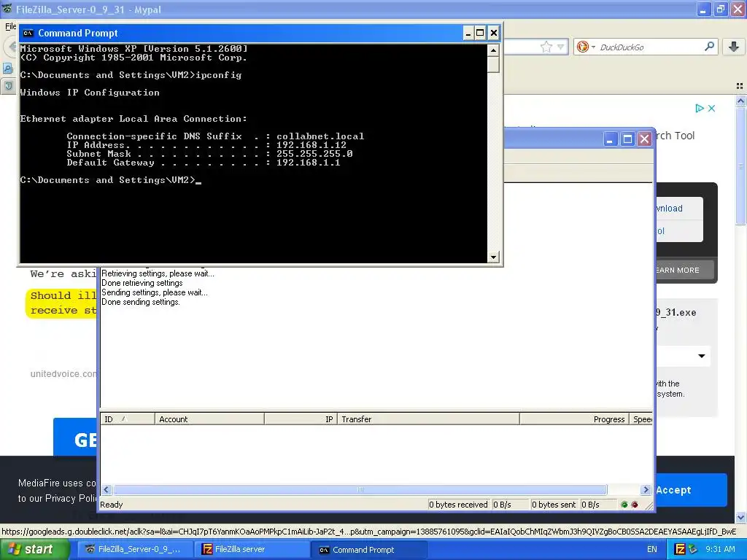The width and height of the screenshot is (747, 560).
Task: Click 'Retrieving settings, please wait...' log line
Action: tap(158, 273)
